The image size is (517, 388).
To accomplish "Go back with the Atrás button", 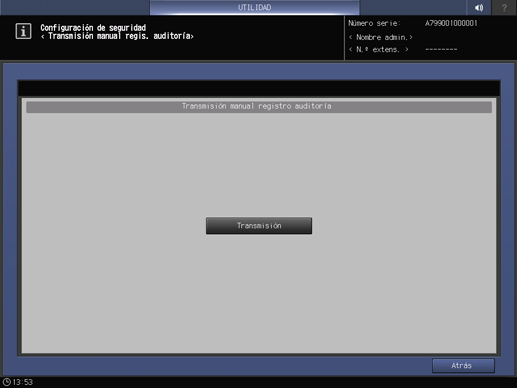I will pos(463,366).
